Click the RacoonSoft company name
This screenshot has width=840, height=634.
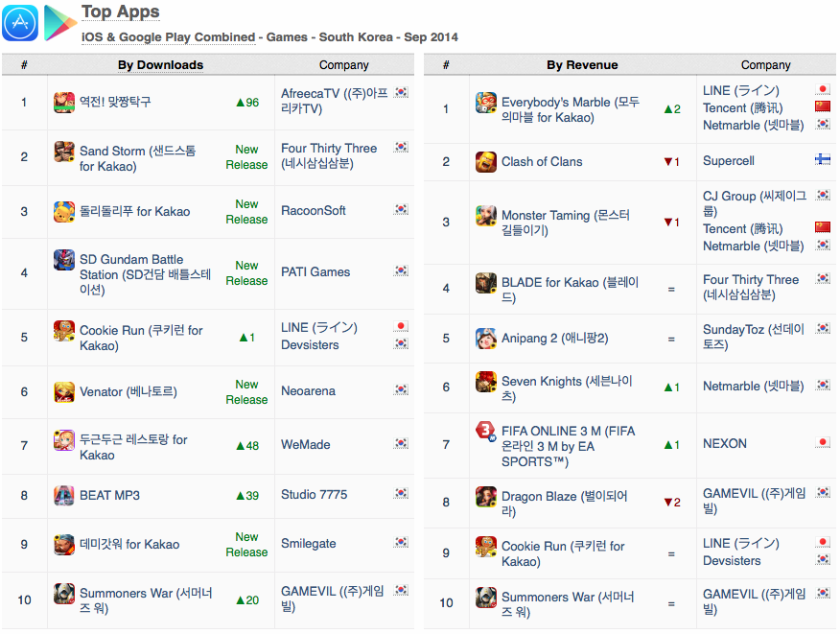[314, 211]
